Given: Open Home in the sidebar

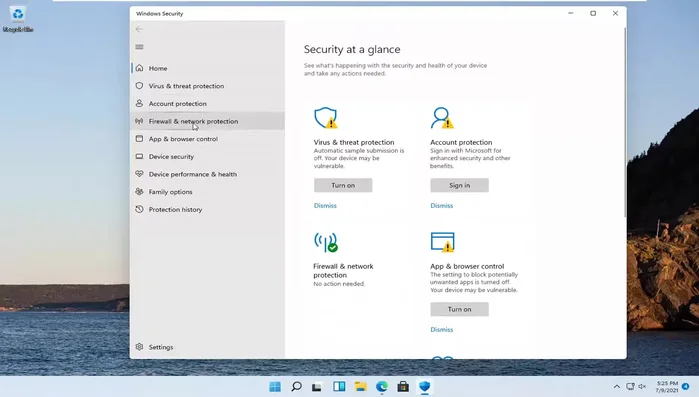Looking at the screenshot, I should [x=208, y=68].
